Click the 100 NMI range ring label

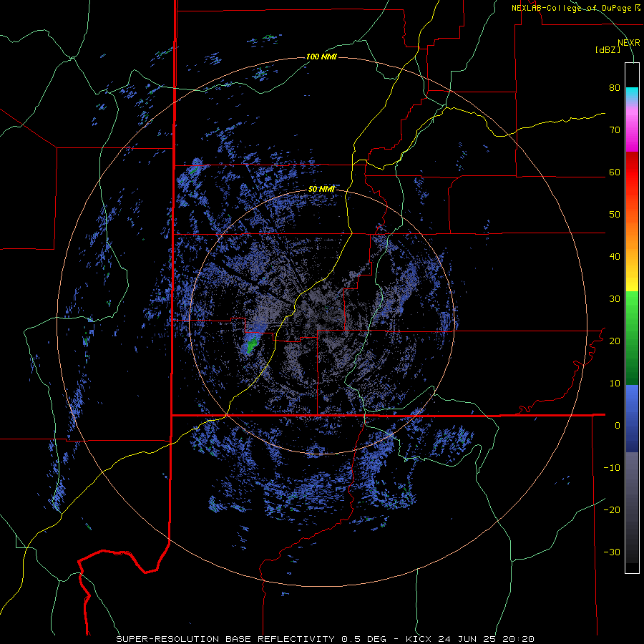(321, 57)
